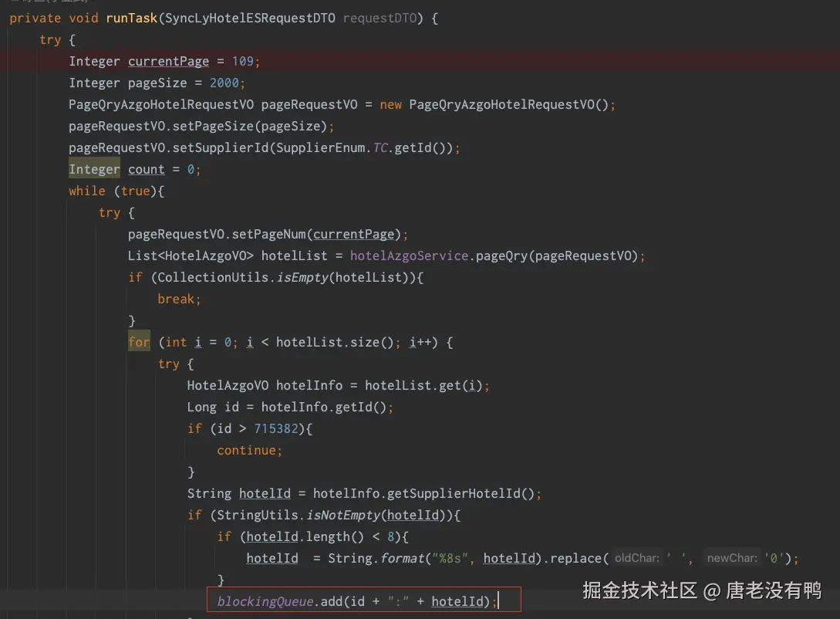Viewport: 840px width, 619px height.
Task: Click the requestDTO parameter name
Action: 380,19
